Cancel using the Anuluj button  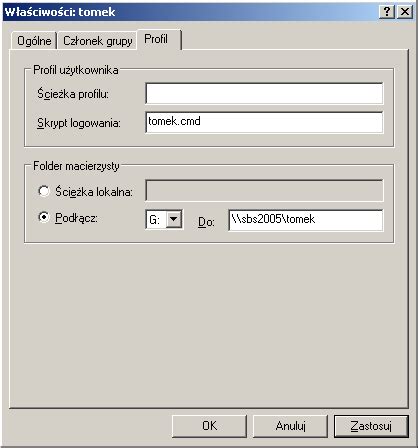(x=290, y=426)
